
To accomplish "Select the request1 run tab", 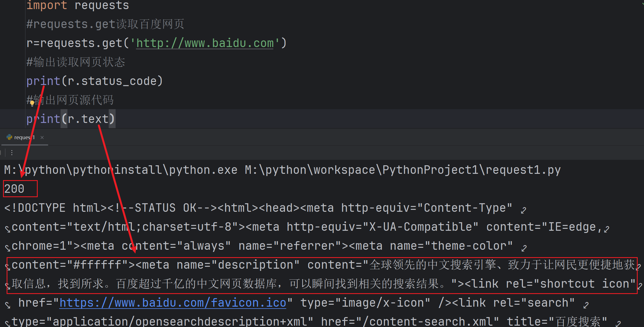I will (x=24, y=137).
